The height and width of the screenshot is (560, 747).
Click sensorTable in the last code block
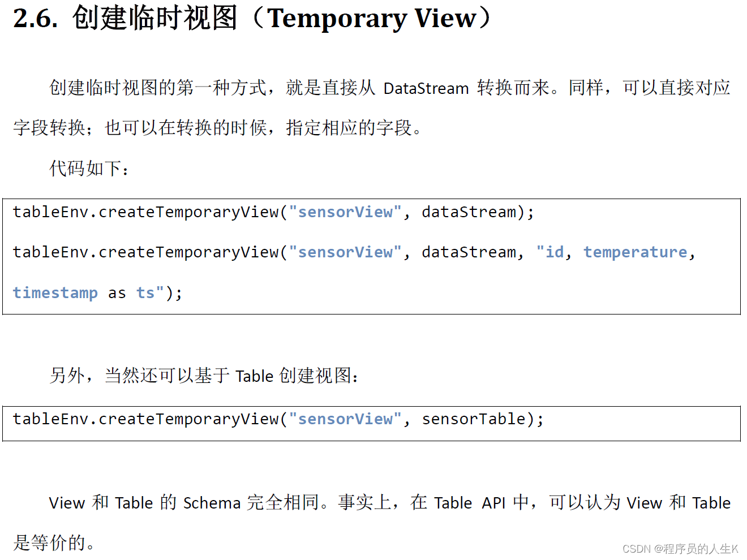coord(474,419)
